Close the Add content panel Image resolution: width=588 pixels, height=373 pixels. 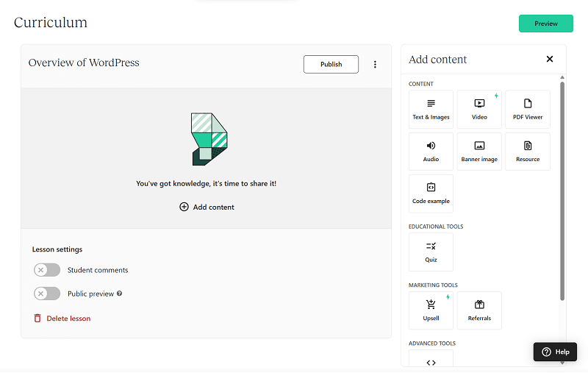pyautogui.click(x=550, y=59)
